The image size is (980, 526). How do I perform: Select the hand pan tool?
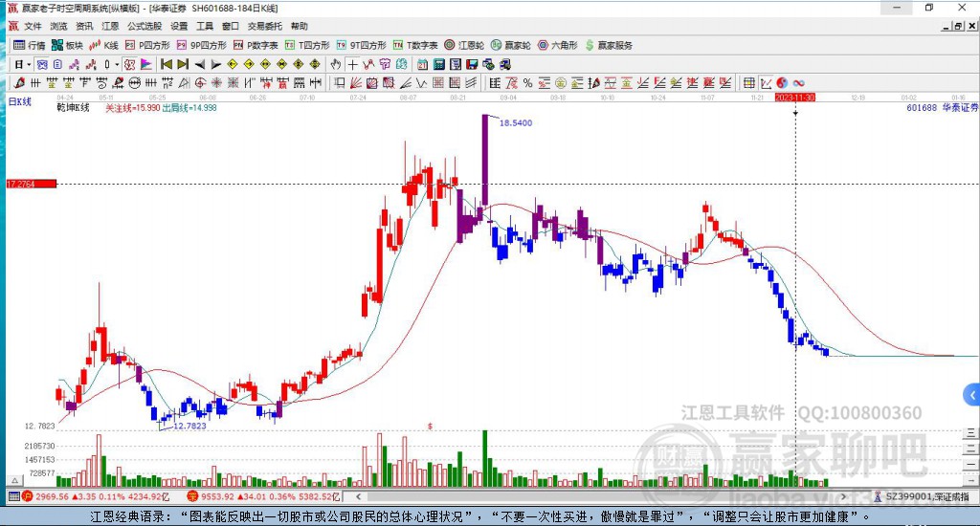[x=336, y=64]
